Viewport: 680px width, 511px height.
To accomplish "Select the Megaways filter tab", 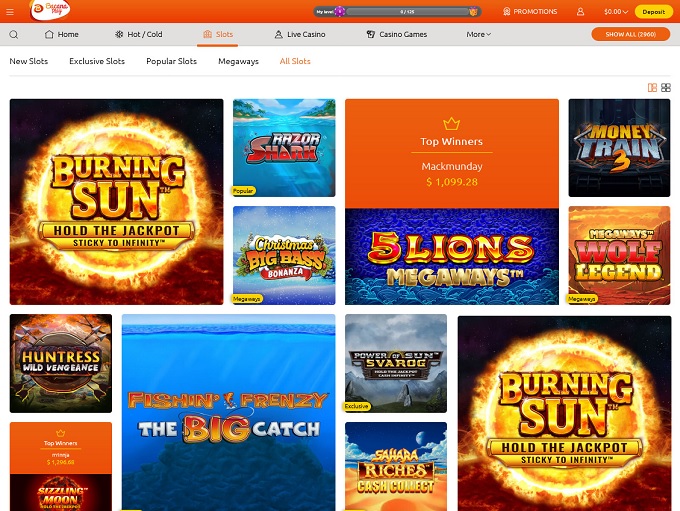I will tap(238, 61).
